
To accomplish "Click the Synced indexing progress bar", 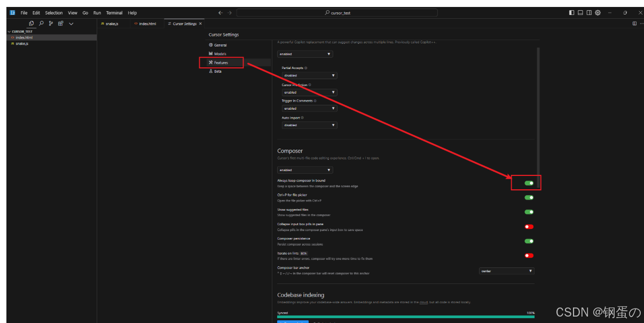I will (x=406, y=317).
